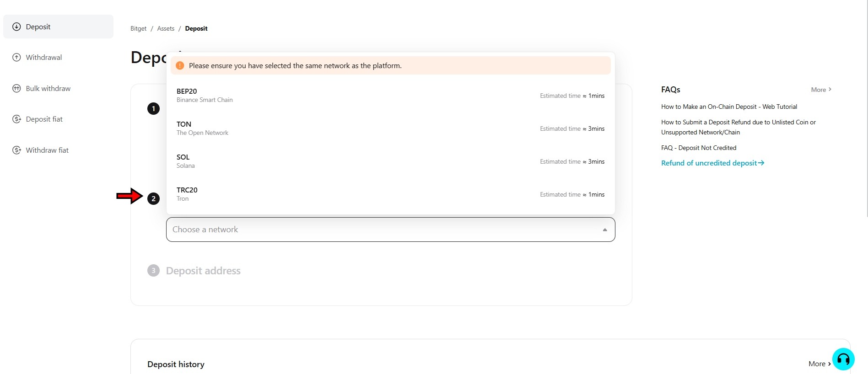Open FAQ - Deposit Not Credited

[699, 148]
